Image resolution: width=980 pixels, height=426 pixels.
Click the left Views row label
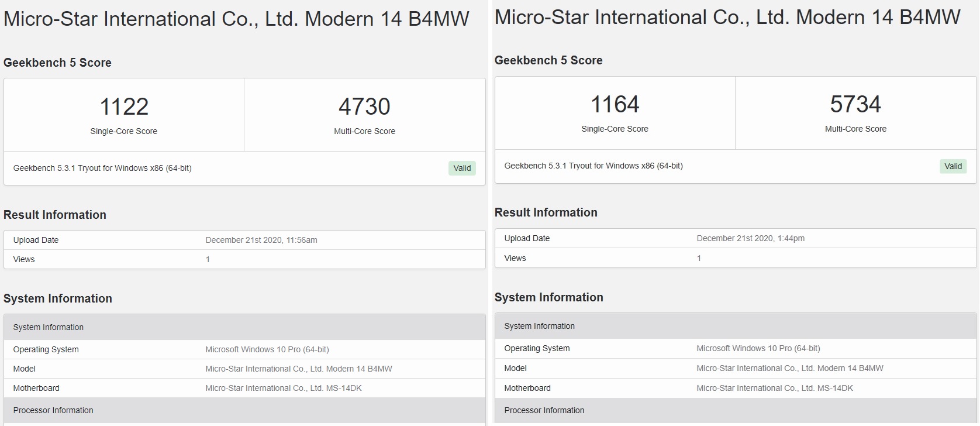coord(24,259)
